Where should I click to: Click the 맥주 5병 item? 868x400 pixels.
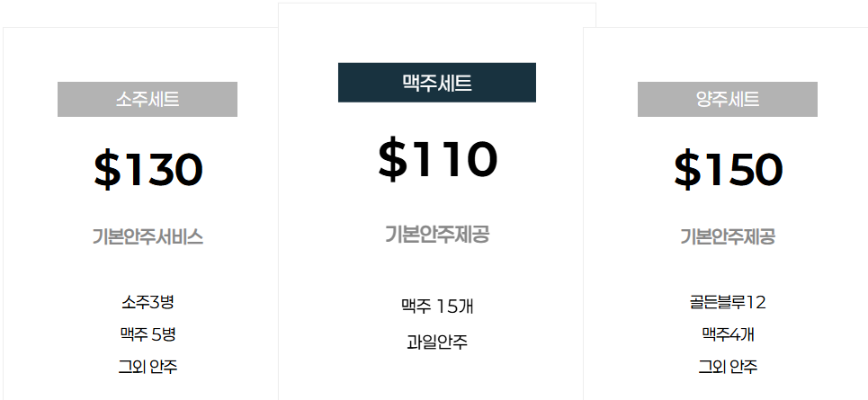tap(148, 334)
